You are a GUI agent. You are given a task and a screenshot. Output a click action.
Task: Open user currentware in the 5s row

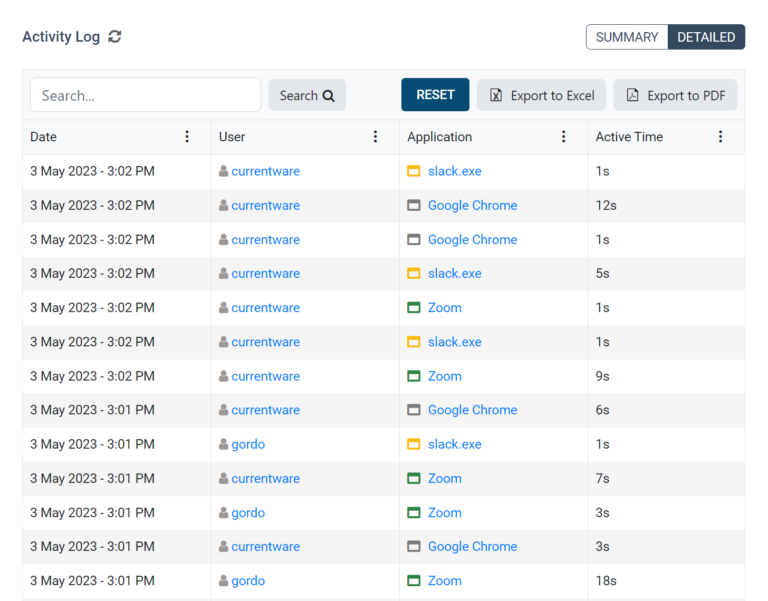(x=265, y=273)
